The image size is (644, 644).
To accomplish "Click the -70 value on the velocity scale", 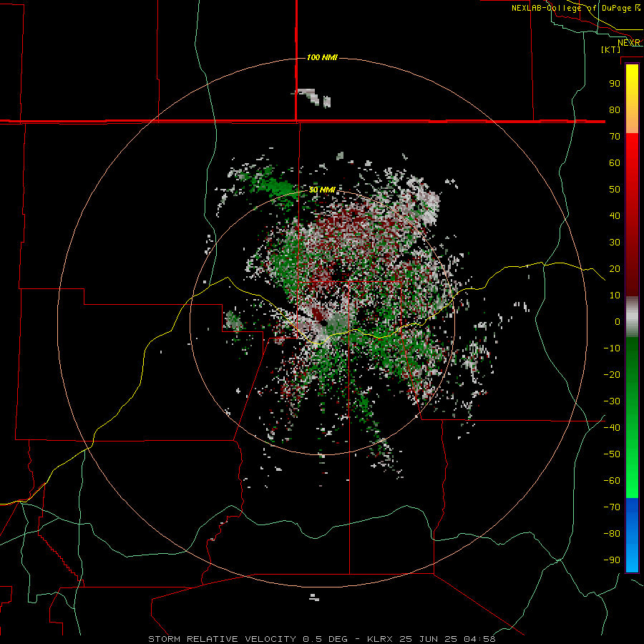I will tap(612, 507).
